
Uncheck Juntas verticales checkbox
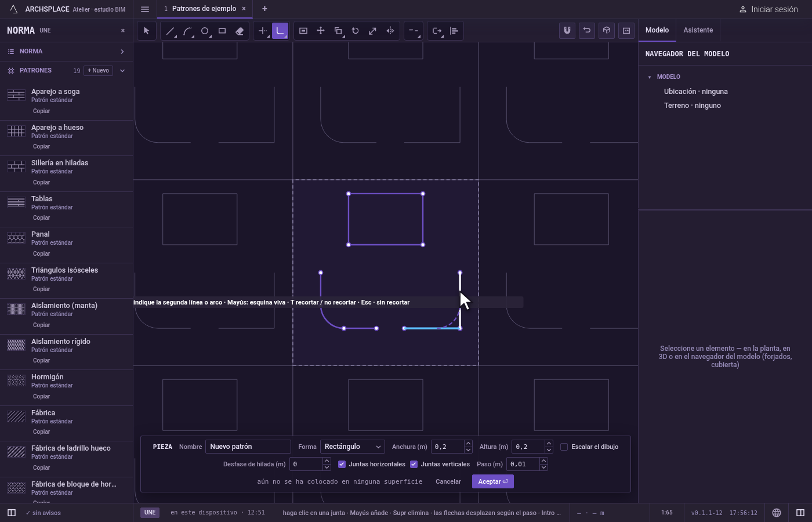coord(414,464)
